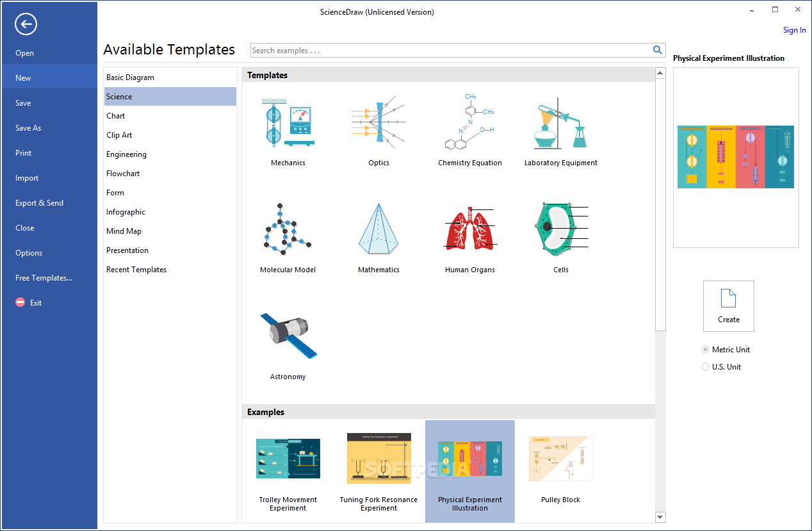Select the Infographic category
This screenshot has width=812, height=531.
point(170,212)
